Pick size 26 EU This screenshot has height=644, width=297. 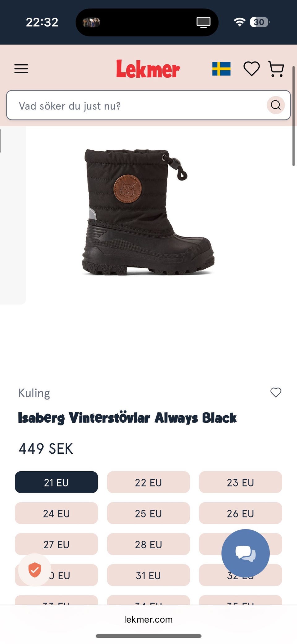pos(240,513)
